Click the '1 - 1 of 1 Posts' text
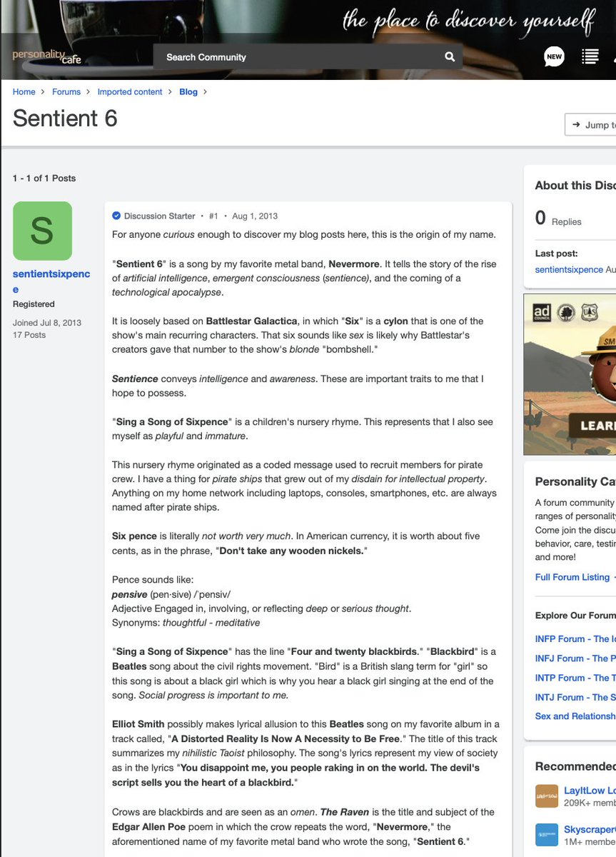This screenshot has width=616, height=857. click(x=44, y=178)
